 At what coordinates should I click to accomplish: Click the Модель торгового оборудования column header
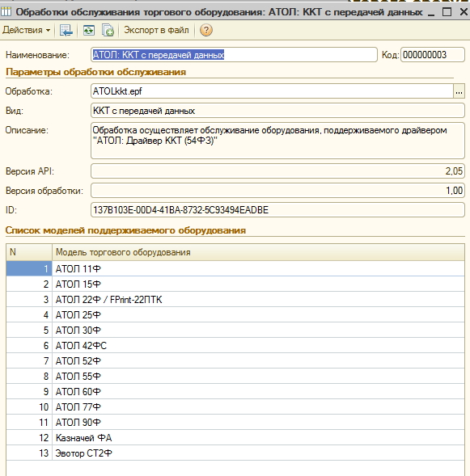pos(258,252)
